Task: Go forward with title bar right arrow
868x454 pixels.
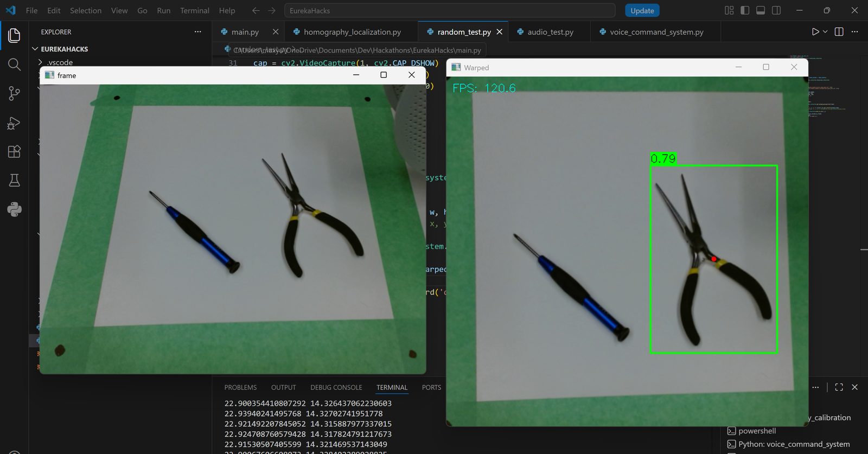Action: click(x=272, y=10)
